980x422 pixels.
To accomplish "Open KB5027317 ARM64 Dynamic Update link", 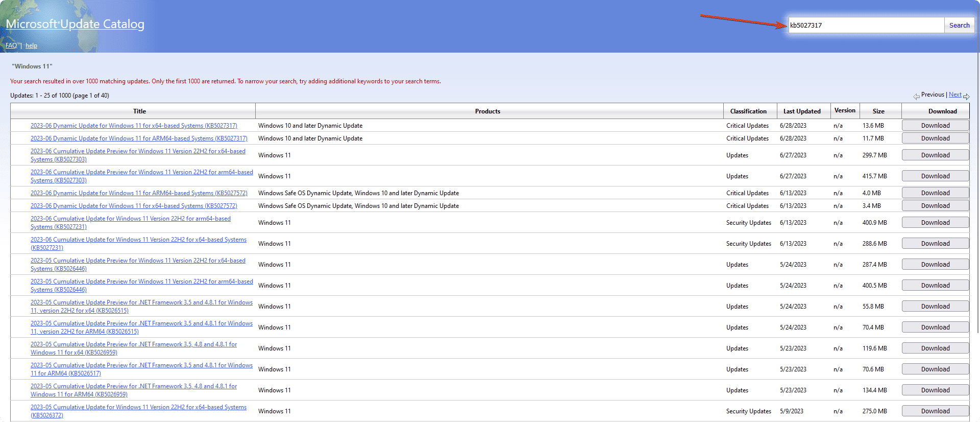I will (x=139, y=138).
